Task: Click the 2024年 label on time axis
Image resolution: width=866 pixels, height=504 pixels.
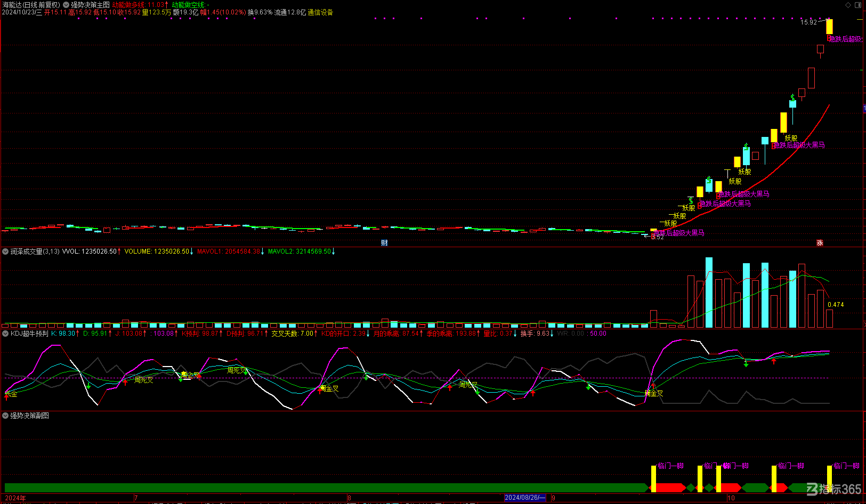Action: point(15,498)
